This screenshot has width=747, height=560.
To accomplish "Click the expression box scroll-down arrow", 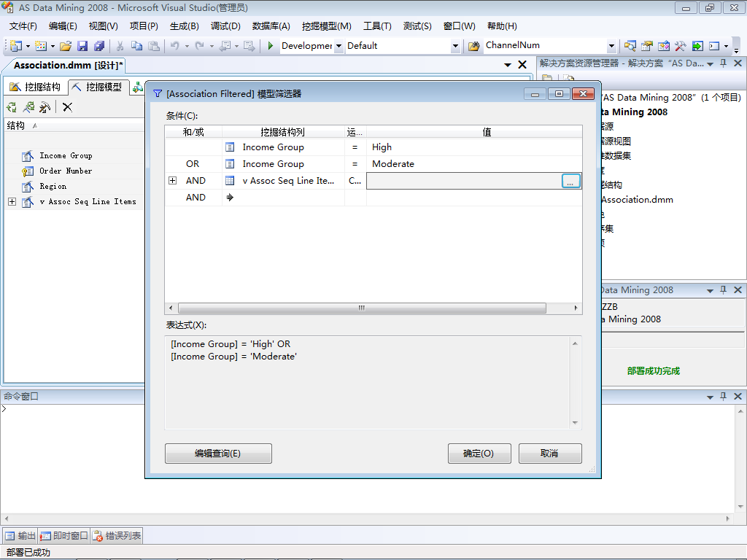I will pyautogui.click(x=575, y=423).
